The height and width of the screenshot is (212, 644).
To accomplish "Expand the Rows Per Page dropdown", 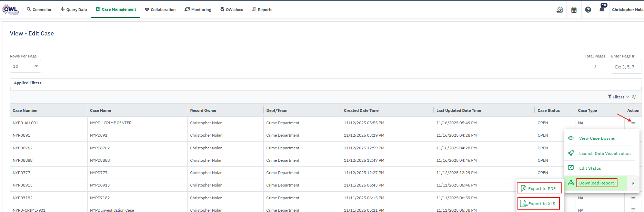I will 26,66.
